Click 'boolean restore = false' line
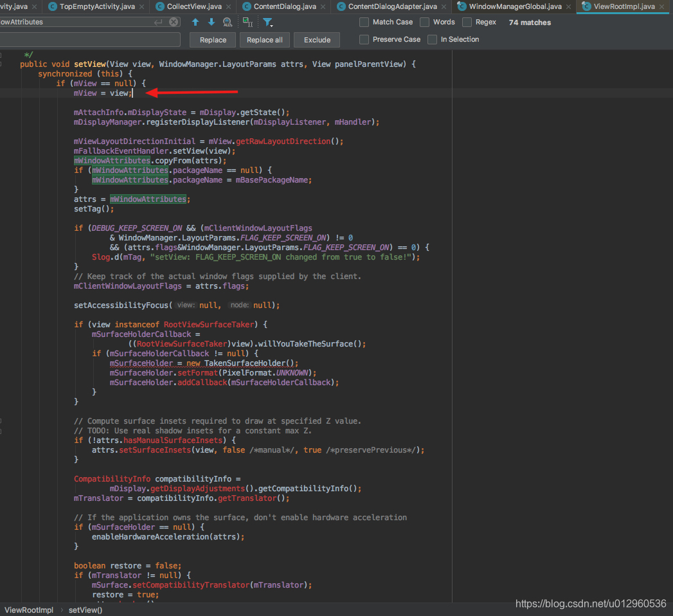The image size is (673, 616). click(x=127, y=566)
